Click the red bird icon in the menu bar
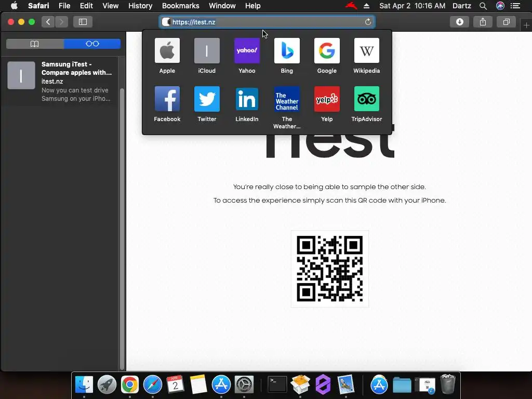532x399 pixels. 351,5
